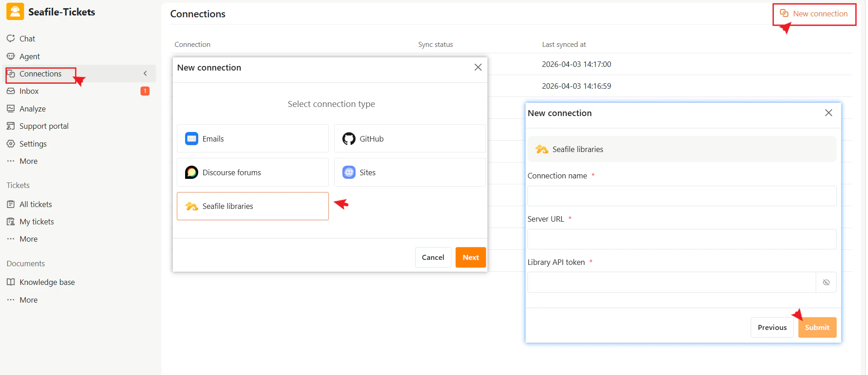
Task: Close the Seafile libraries form dialog
Action: [x=828, y=113]
